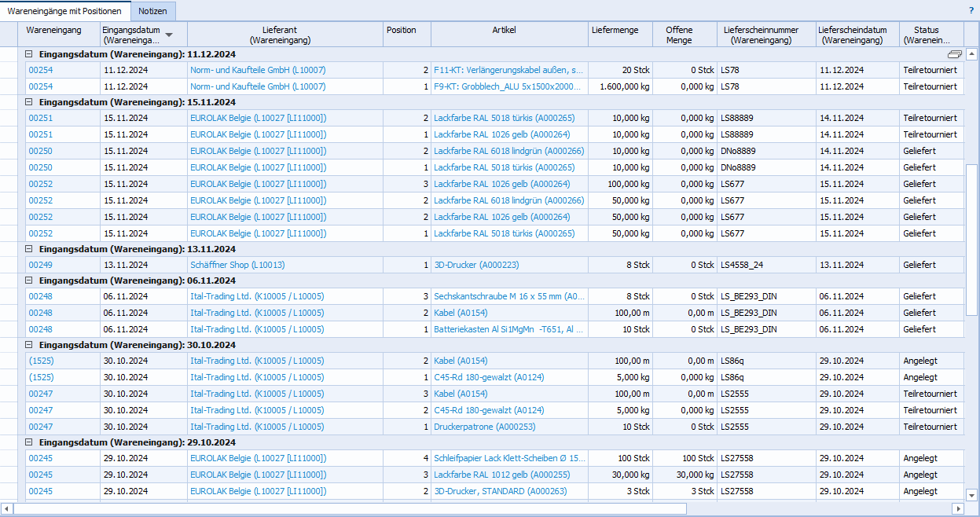Click the horizontal scrollbar left arrow
This screenshot has width=980, height=517.
coord(7,508)
